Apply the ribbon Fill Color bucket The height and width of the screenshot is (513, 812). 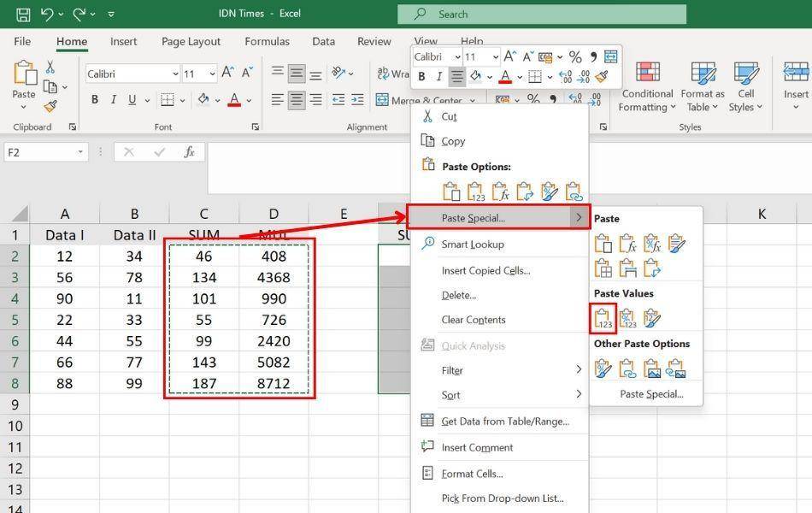click(203, 99)
